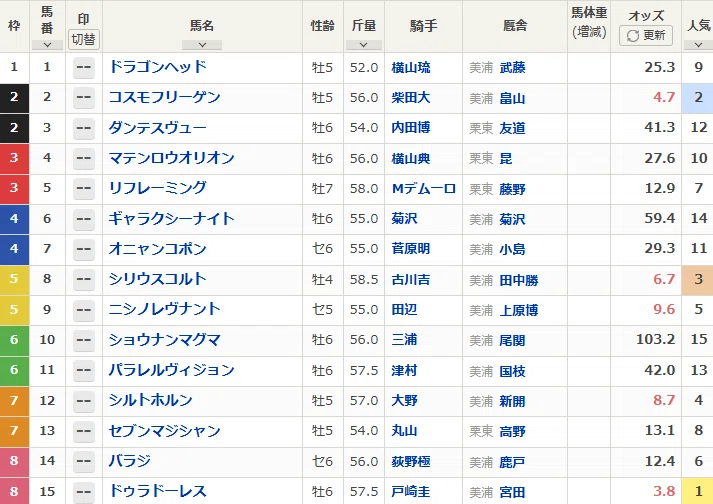Sort by 人気 dropdown arrow
The width and height of the screenshot is (713, 504).
[698, 45]
